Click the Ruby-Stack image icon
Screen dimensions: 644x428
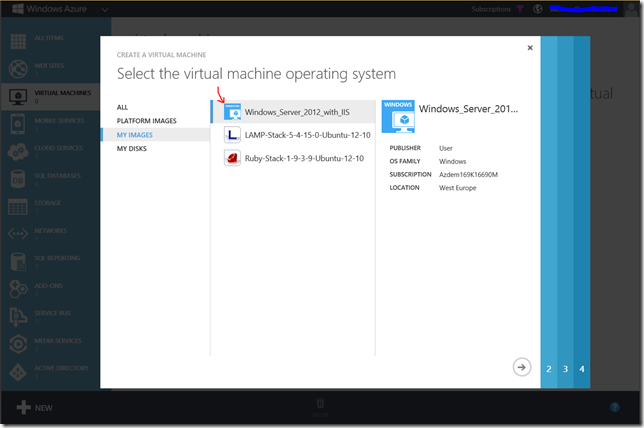tap(232, 158)
